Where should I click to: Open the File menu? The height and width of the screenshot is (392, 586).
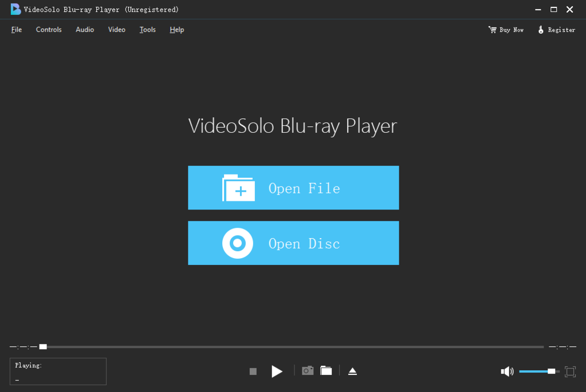(17, 30)
